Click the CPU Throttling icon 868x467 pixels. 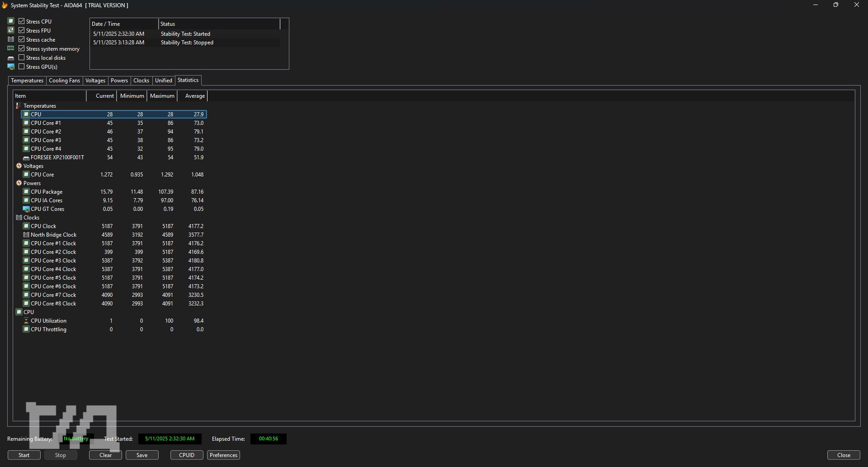[26, 329]
